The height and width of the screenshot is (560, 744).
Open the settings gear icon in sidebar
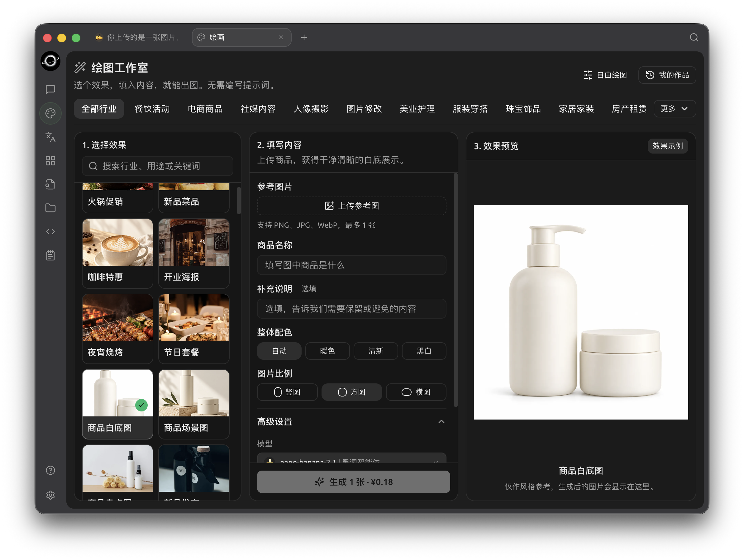point(50,496)
